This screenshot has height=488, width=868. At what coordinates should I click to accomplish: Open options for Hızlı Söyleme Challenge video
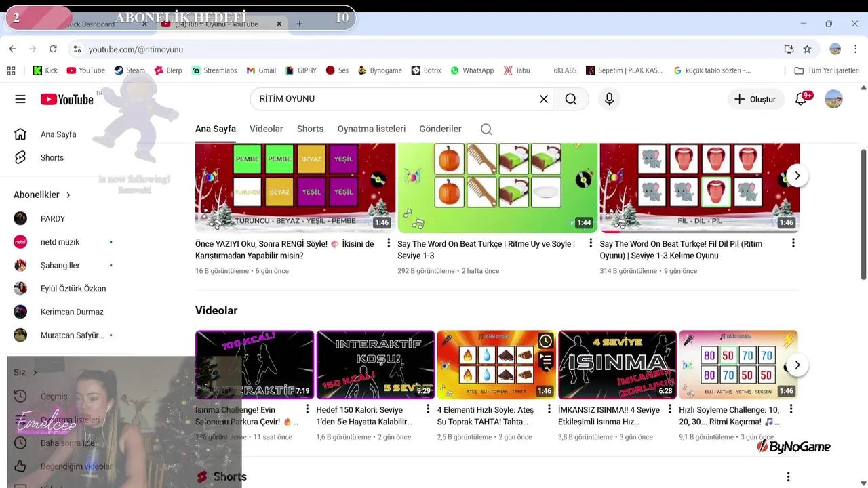tap(790, 409)
